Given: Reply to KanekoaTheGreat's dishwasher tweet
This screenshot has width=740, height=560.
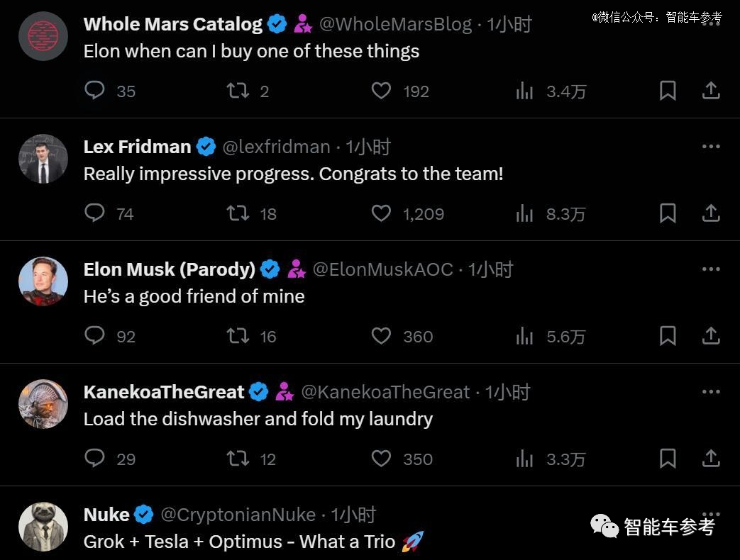Looking at the screenshot, I should 95,459.
